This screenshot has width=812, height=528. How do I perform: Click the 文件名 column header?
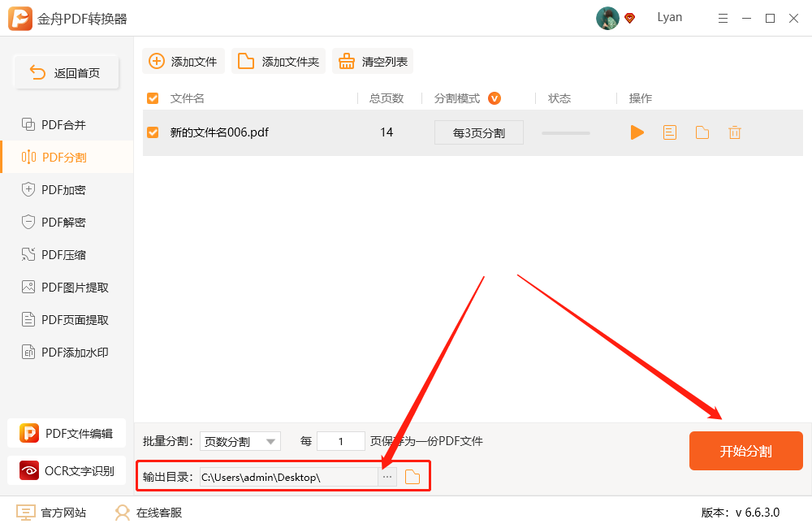click(187, 98)
